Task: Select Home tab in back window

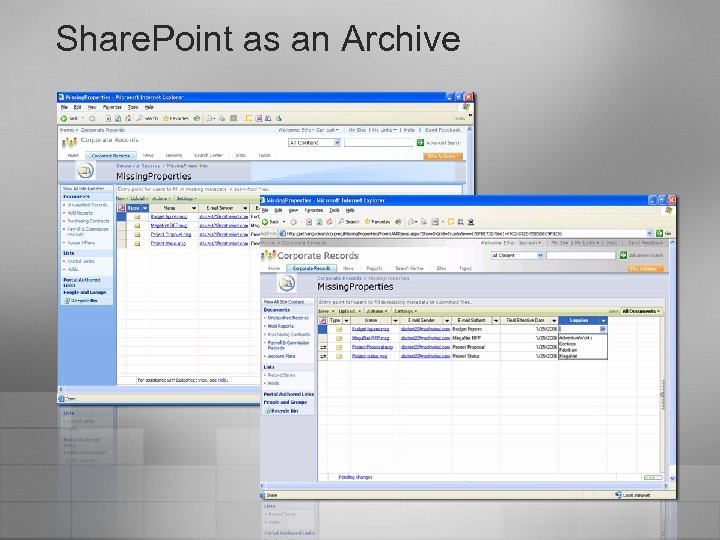Action: coord(73,156)
